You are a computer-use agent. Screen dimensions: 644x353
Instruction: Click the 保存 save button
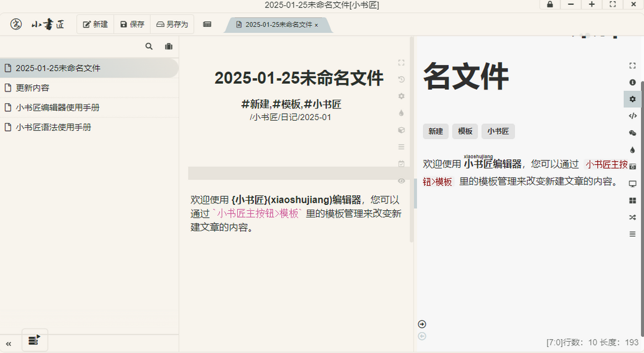(132, 24)
